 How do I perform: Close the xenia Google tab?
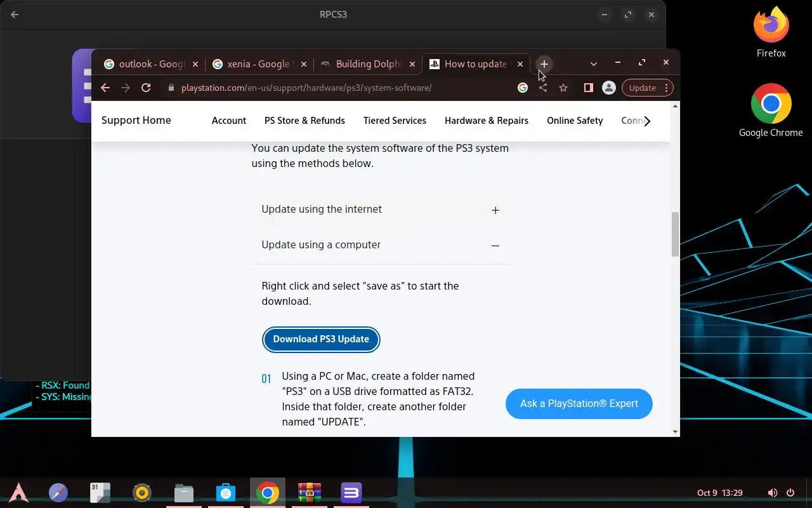click(303, 64)
